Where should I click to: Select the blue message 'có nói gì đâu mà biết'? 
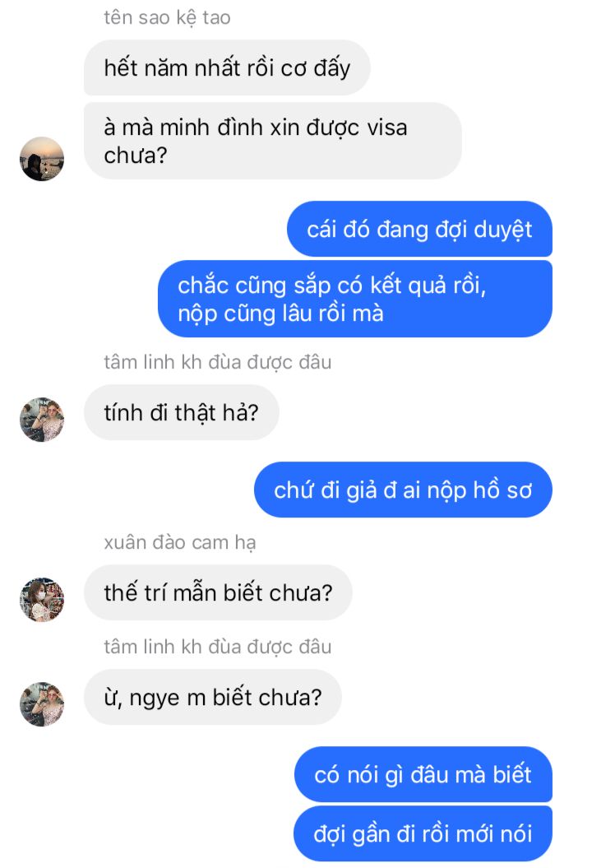[x=423, y=774]
